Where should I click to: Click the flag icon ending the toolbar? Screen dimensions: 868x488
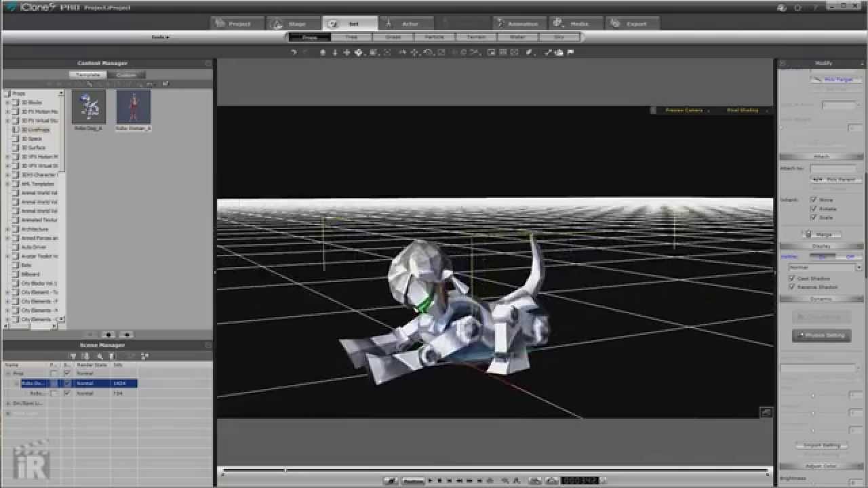[x=570, y=52]
